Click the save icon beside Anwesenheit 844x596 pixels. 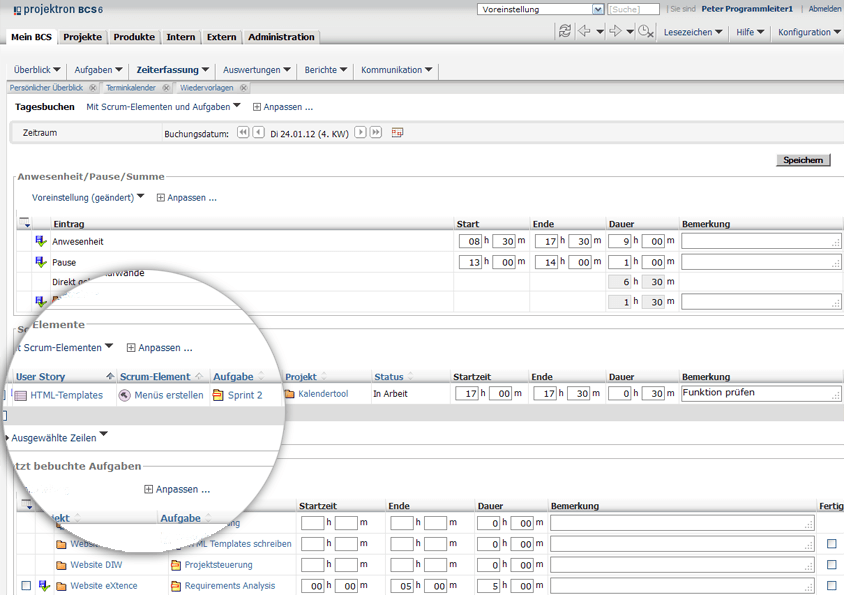[41, 242]
